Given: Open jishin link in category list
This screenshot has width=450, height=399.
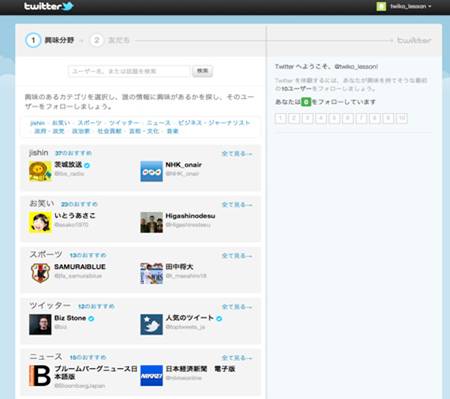Looking at the screenshot, I should (37, 123).
